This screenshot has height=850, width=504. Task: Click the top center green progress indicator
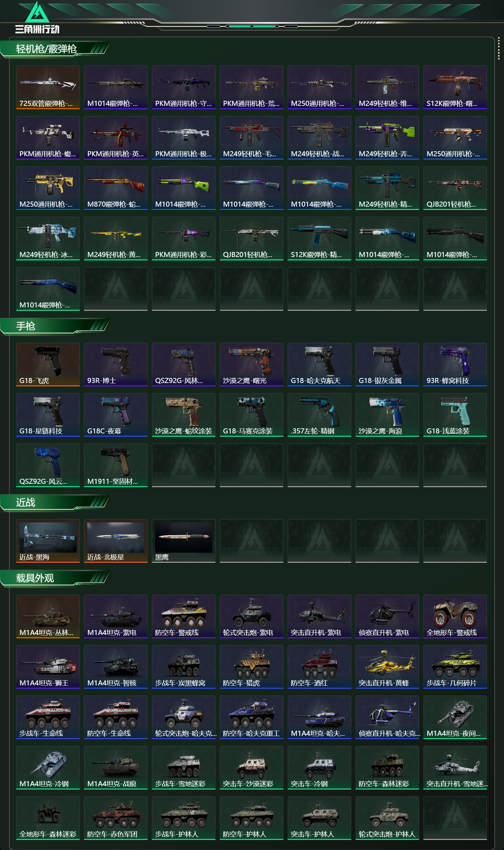click(x=252, y=26)
